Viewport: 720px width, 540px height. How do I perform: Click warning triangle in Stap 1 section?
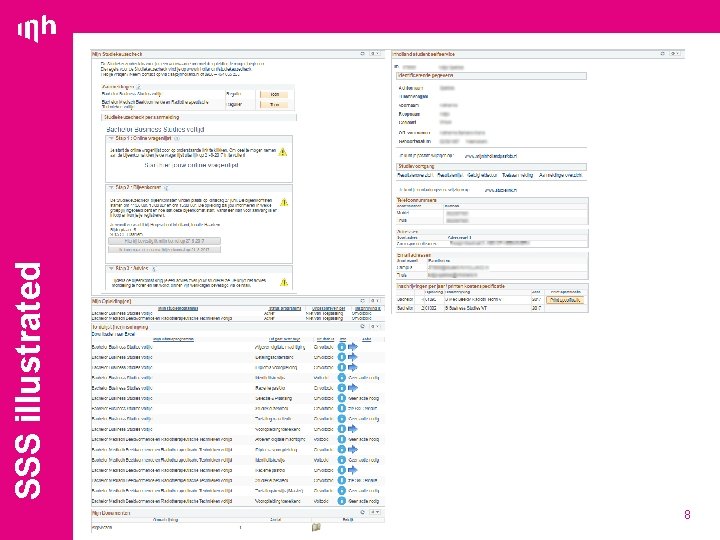coord(283,152)
